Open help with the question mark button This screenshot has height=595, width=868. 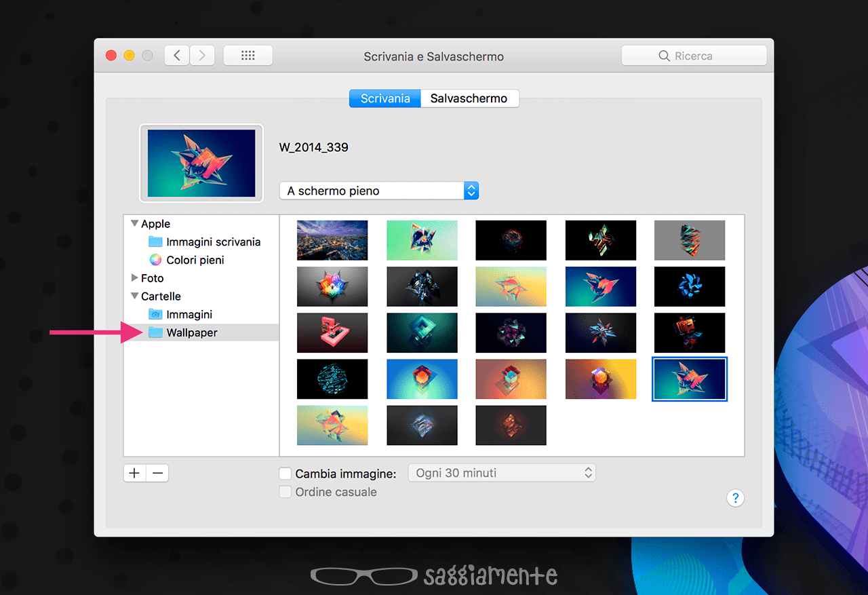click(x=735, y=498)
